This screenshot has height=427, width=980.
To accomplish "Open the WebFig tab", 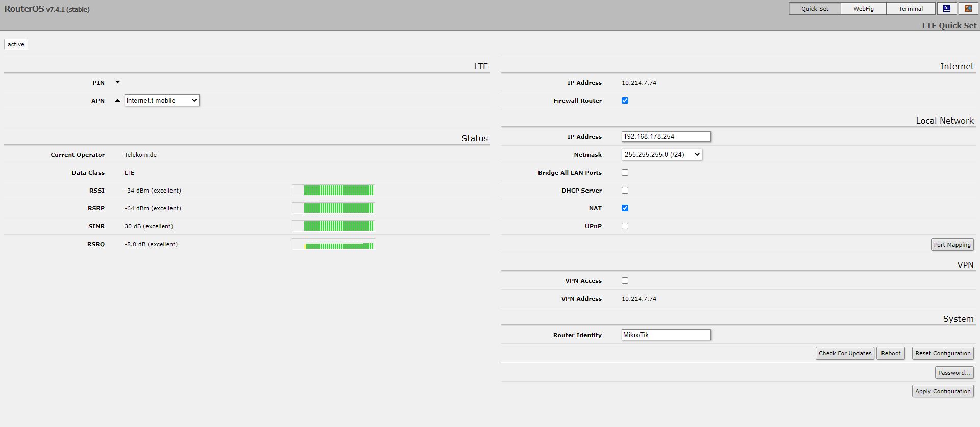I will [864, 9].
